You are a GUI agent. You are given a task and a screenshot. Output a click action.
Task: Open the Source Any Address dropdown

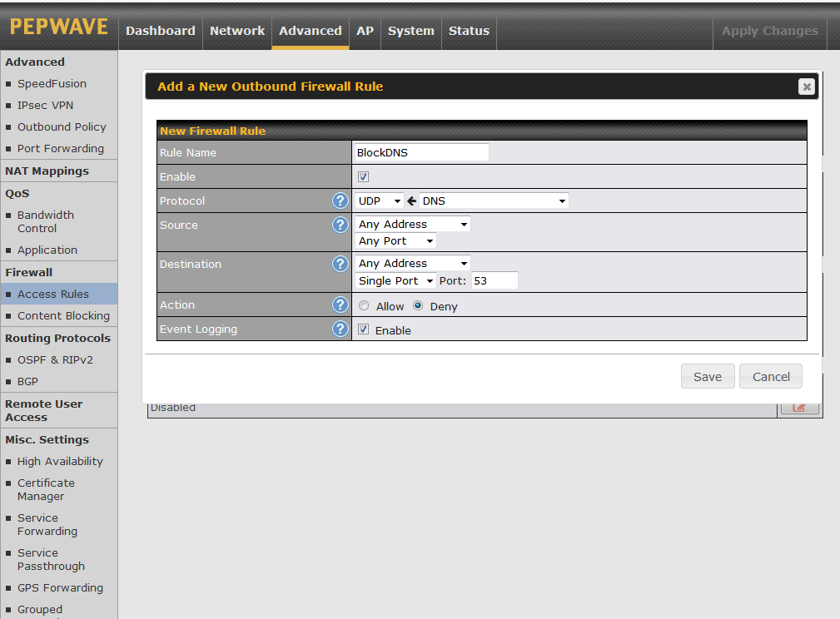pyautogui.click(x=412, y=224)
